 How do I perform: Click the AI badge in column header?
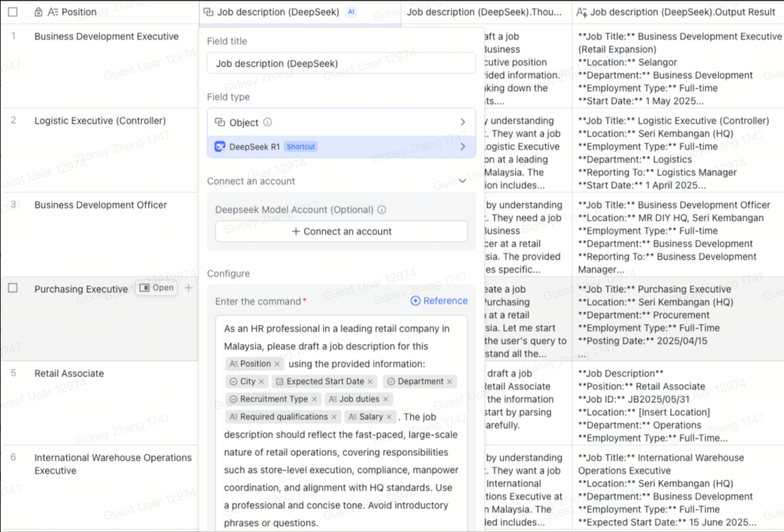(351, 12)
